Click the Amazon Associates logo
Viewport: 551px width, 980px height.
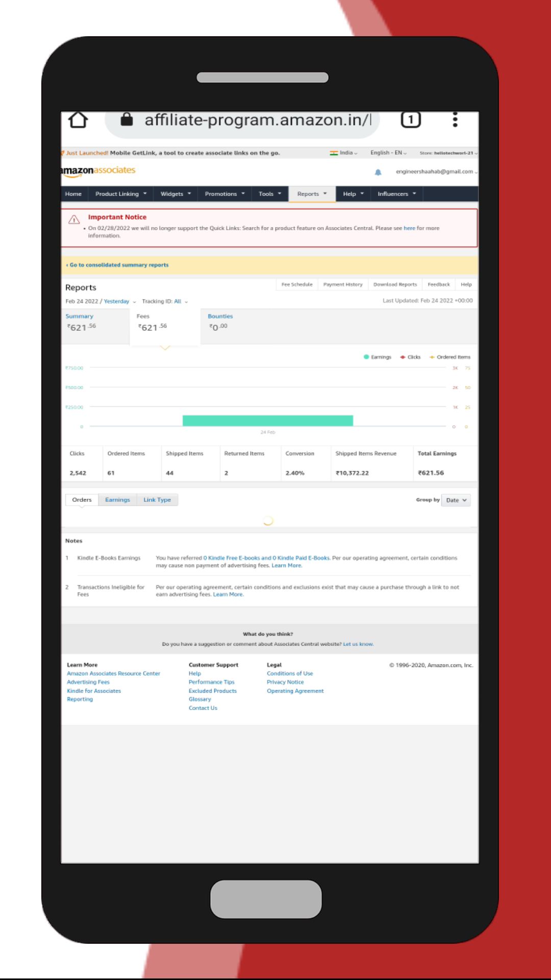(98, 170)
